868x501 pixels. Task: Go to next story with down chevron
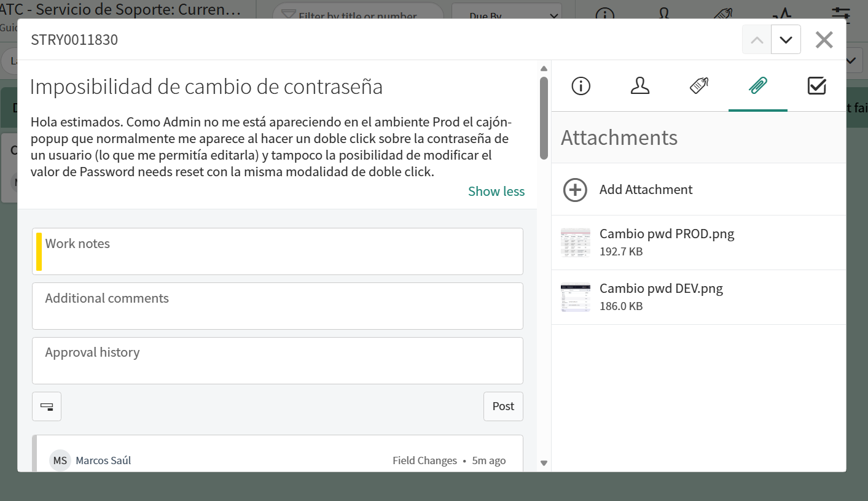point(786,40)
